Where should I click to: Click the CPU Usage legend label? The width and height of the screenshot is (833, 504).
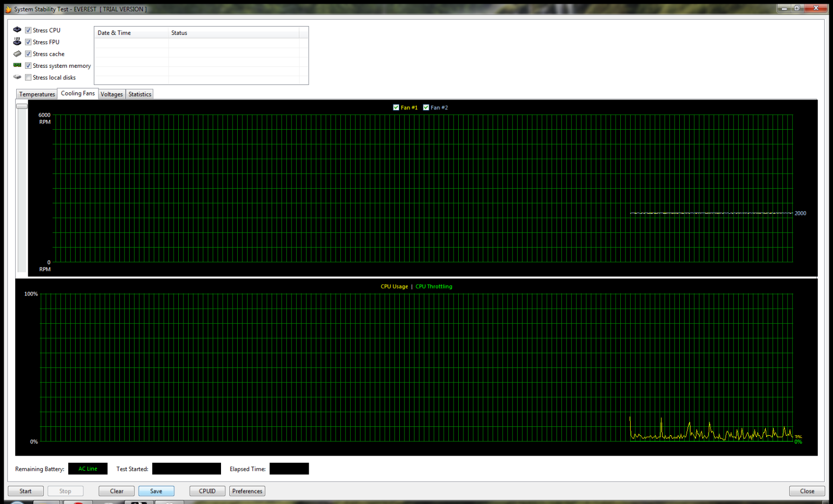(x=394, y=287)
